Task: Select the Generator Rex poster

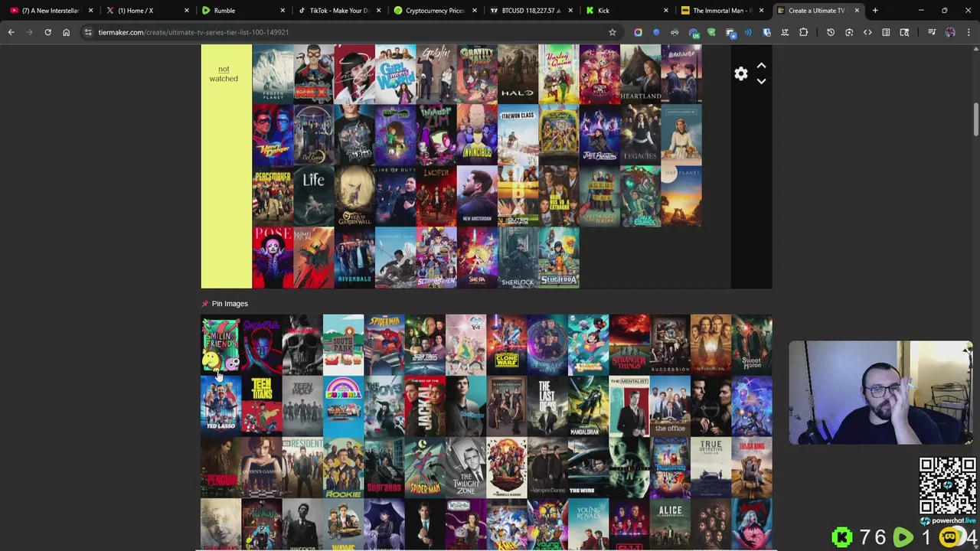Action: [313, 74]
